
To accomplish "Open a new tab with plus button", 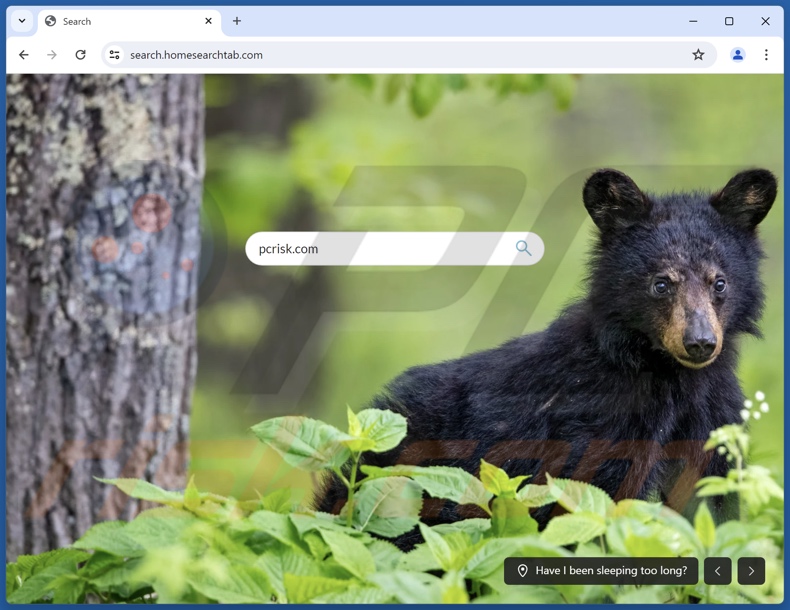I will [237, 21].
